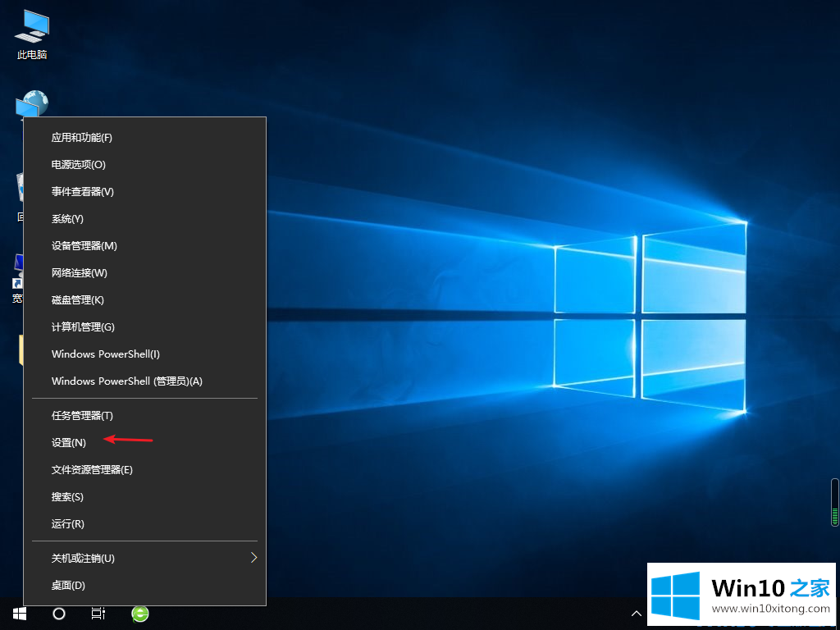Screen dimensions: 840x630
Task: Open Task View on the taskbar
Action: coord(98,614)
